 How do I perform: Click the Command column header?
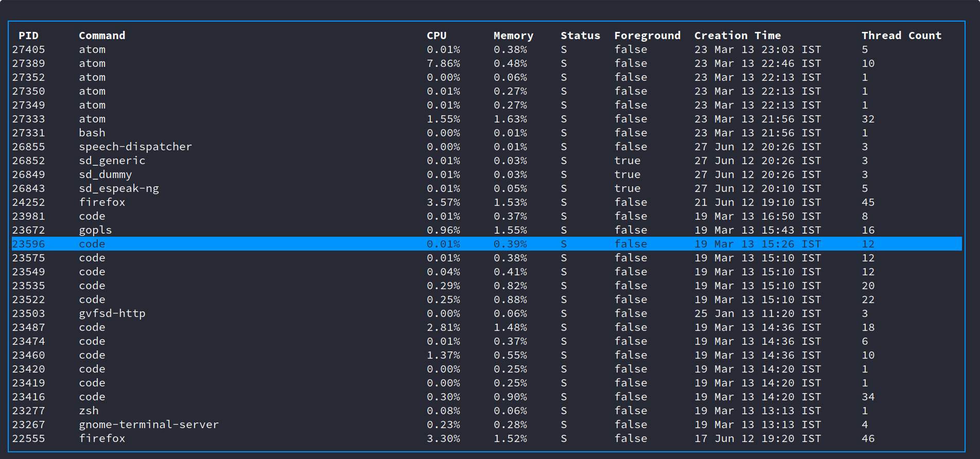pyautogui.click(x=102, y=36)
